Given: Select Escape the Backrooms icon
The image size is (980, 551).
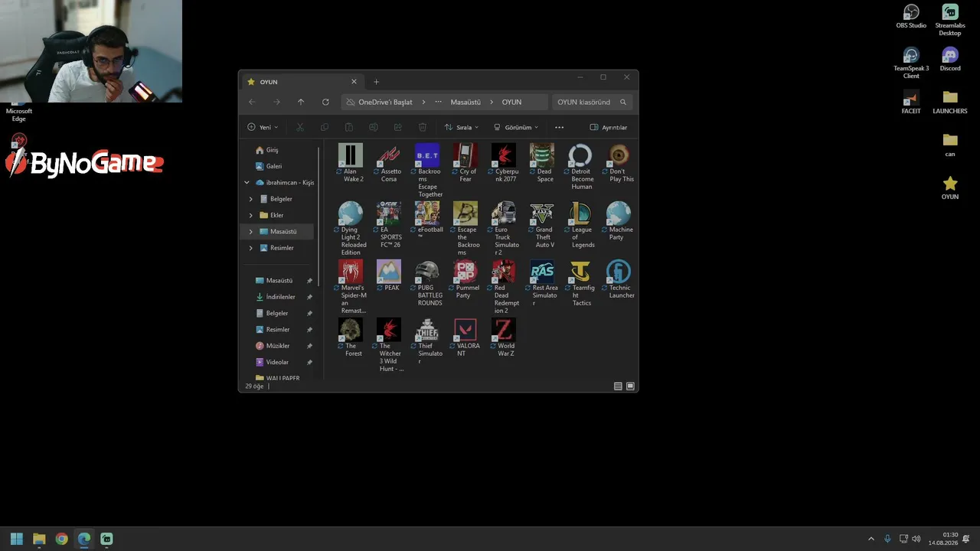Looking at the screenshot, I should tap(465, 214).
